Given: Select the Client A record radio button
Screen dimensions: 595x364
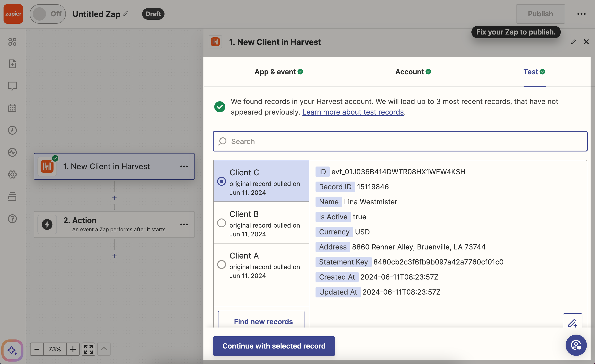Looking at the screenshot, I should (221, 264).
